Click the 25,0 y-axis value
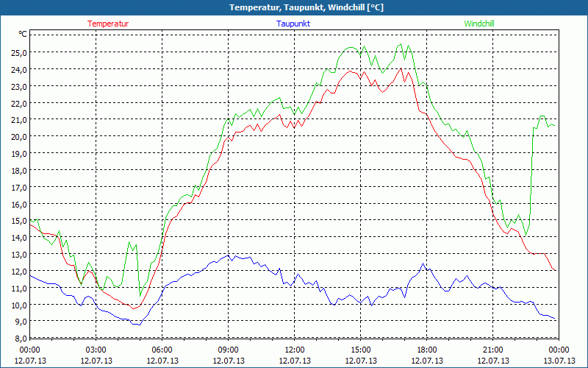The width and height of the screenshot is (588, 368). click(19, 52)
